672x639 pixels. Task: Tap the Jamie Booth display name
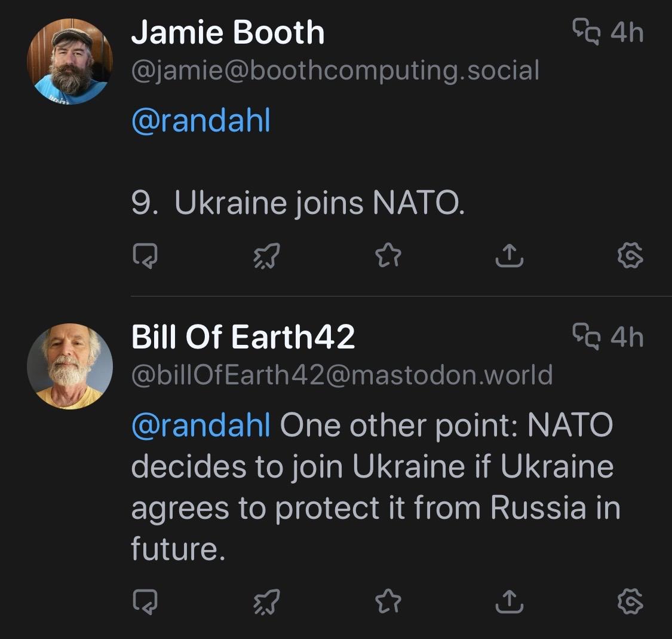pyautogui.click(x=228, y=32)
